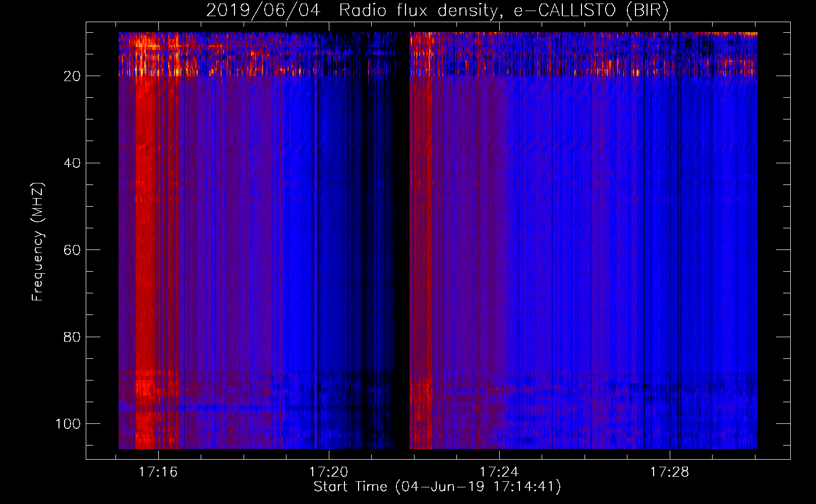Click the Frequency (MHZ) axis label
816x504 pixels.
coord(38,241)
